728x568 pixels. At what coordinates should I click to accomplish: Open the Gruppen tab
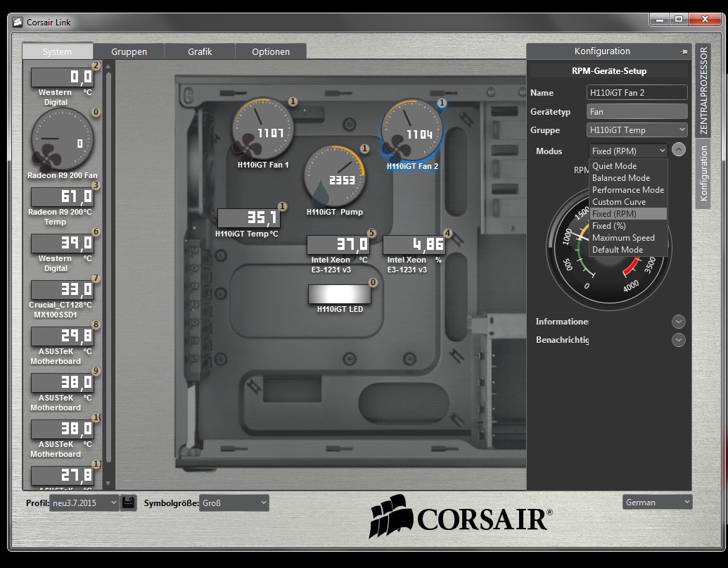[129, 51]
